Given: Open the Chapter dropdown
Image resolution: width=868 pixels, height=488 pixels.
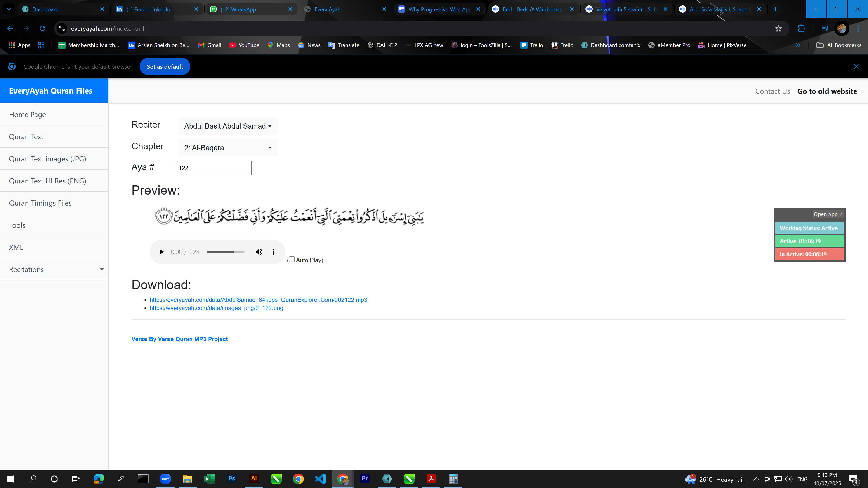Looking at the screenshot, I should point(228,148).
